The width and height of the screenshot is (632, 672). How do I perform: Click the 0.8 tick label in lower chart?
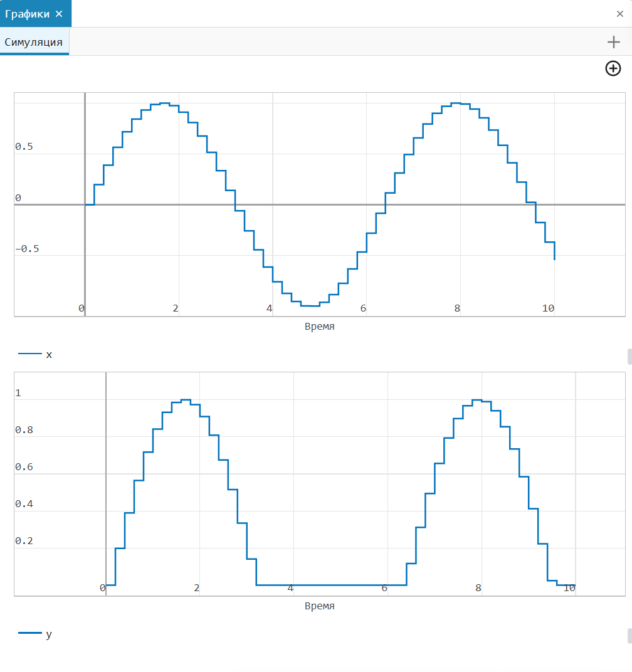click(x=24, y=430)
